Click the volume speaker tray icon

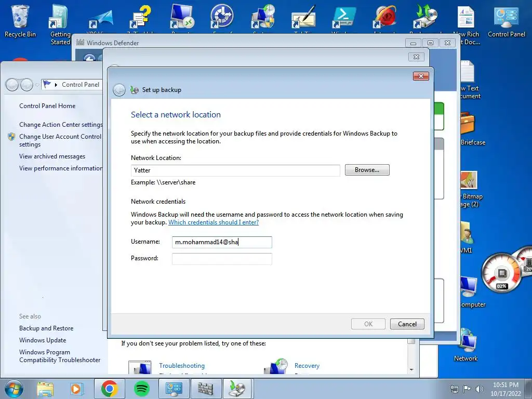click(x=480, y=389)
